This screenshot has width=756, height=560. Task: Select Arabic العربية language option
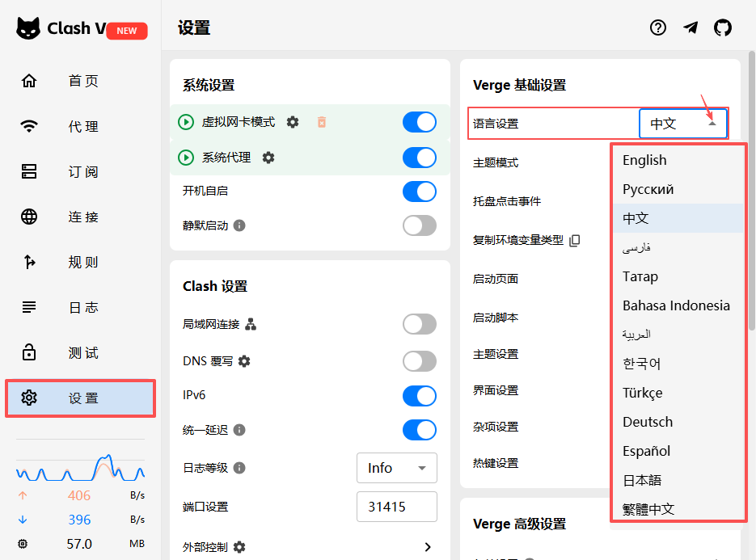(678, 335)
